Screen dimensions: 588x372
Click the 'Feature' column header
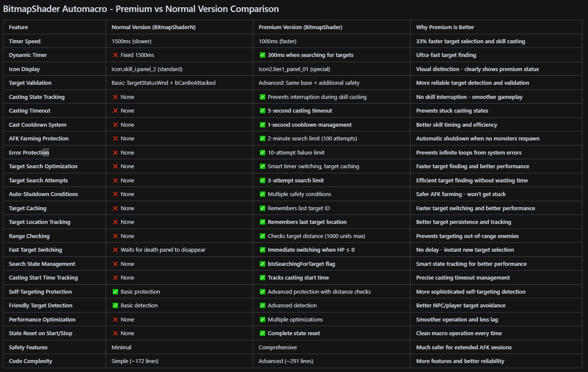[x=18, y=27]
